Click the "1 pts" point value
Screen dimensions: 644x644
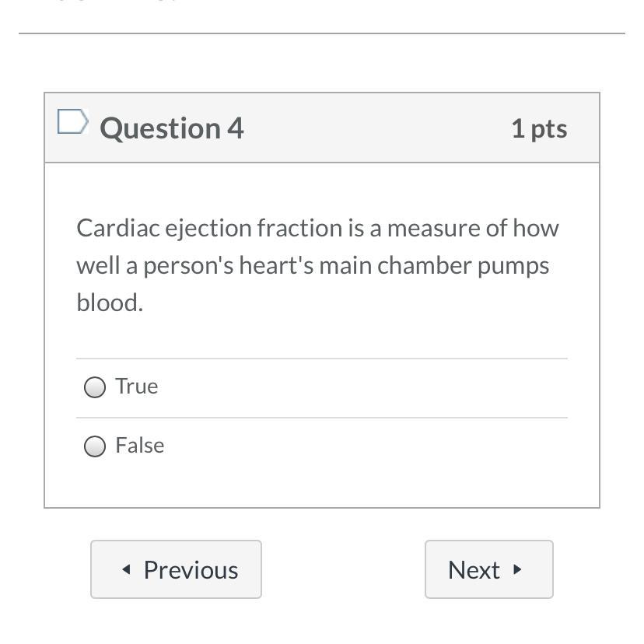(539, 128)
